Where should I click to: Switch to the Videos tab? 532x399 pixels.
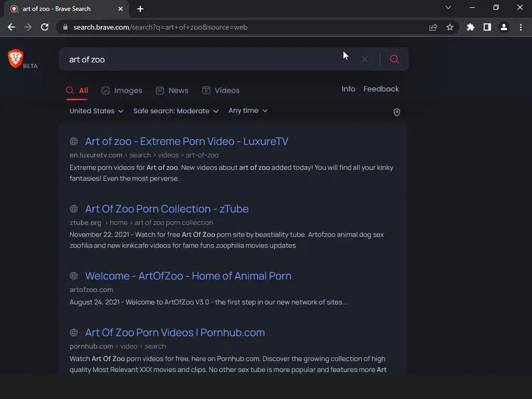221,90
